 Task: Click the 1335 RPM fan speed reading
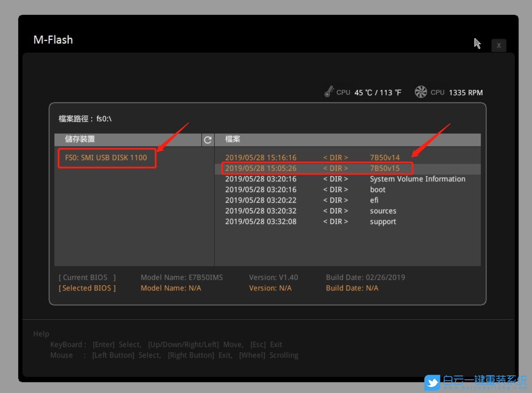[466, 92]
